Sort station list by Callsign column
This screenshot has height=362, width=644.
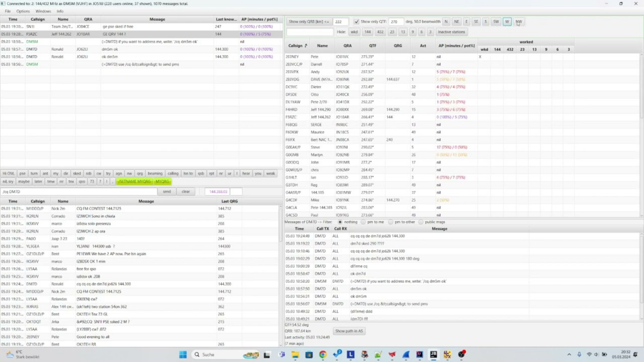click(x=297, y=45)
